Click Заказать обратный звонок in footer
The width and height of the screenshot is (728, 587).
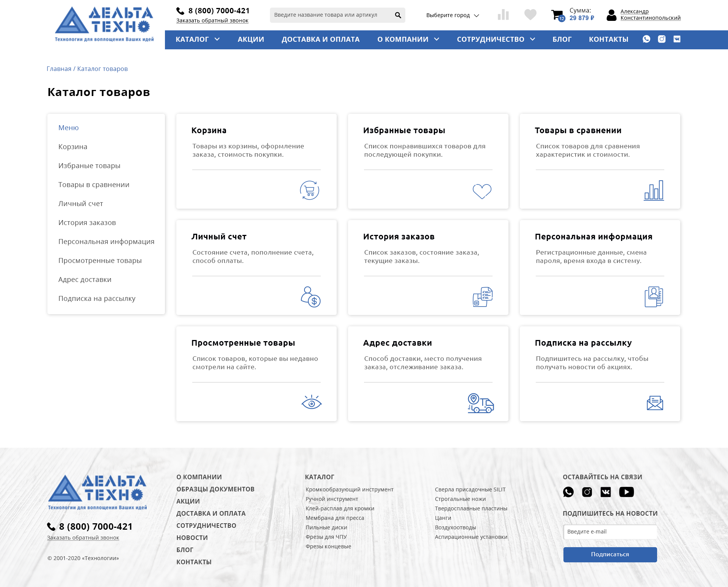[83, 538]
